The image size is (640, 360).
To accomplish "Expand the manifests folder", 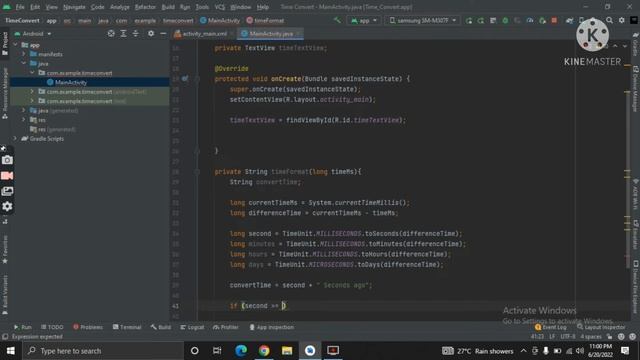I will (x=24, y=54).
